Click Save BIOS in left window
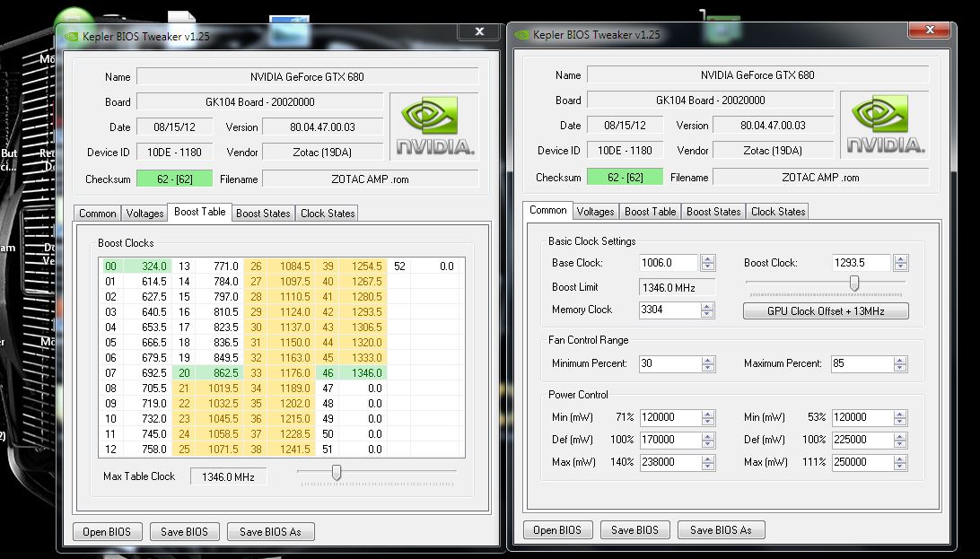 pos(184,531)
